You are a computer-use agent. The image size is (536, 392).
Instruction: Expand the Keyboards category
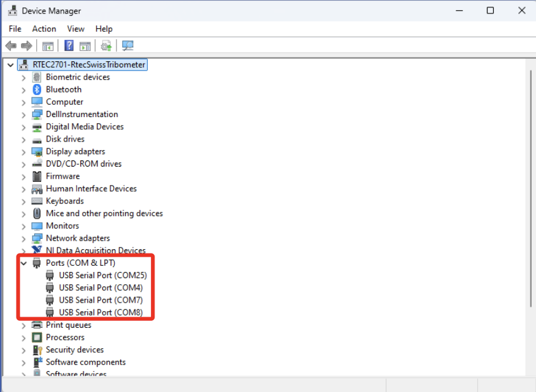click(x=23, y=202)
